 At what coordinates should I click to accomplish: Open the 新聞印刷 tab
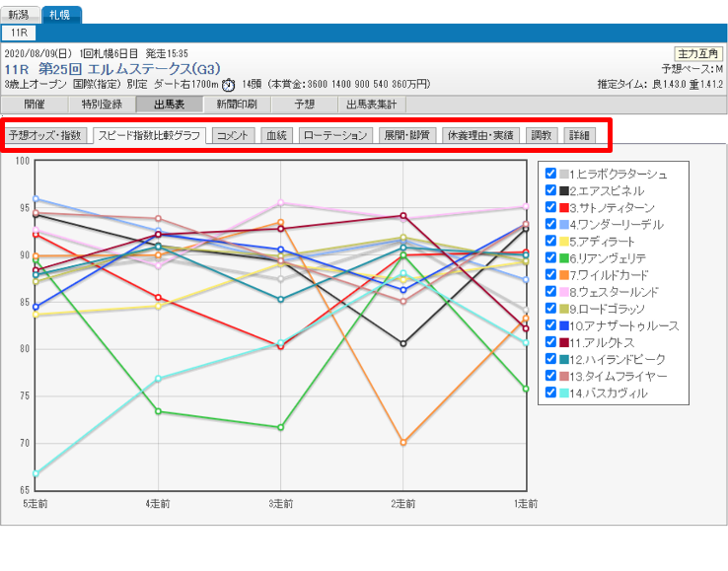[237, 105]
